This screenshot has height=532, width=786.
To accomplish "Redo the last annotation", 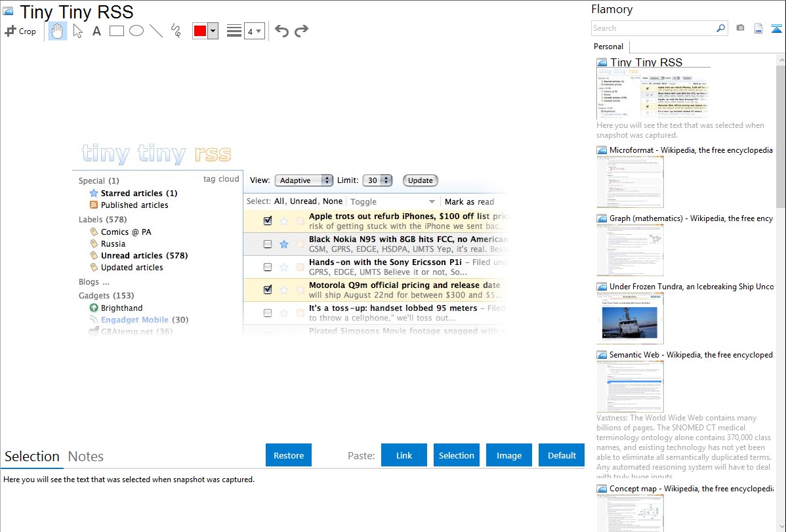I will 301,31.
